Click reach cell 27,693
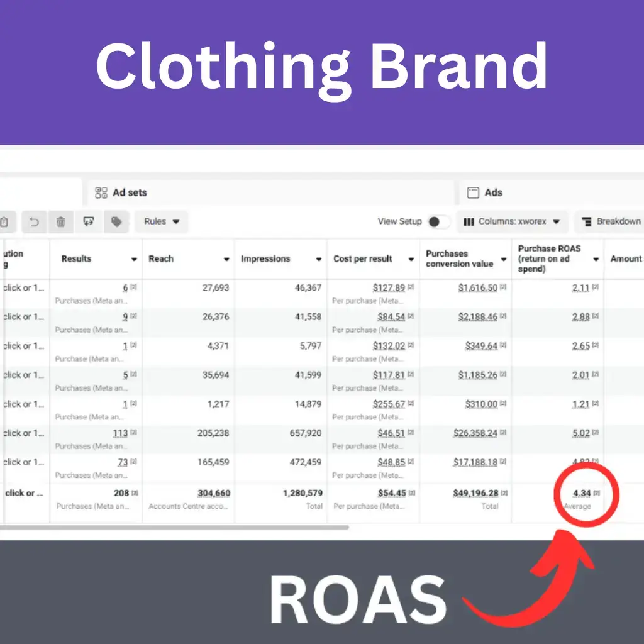 [216, 288]
